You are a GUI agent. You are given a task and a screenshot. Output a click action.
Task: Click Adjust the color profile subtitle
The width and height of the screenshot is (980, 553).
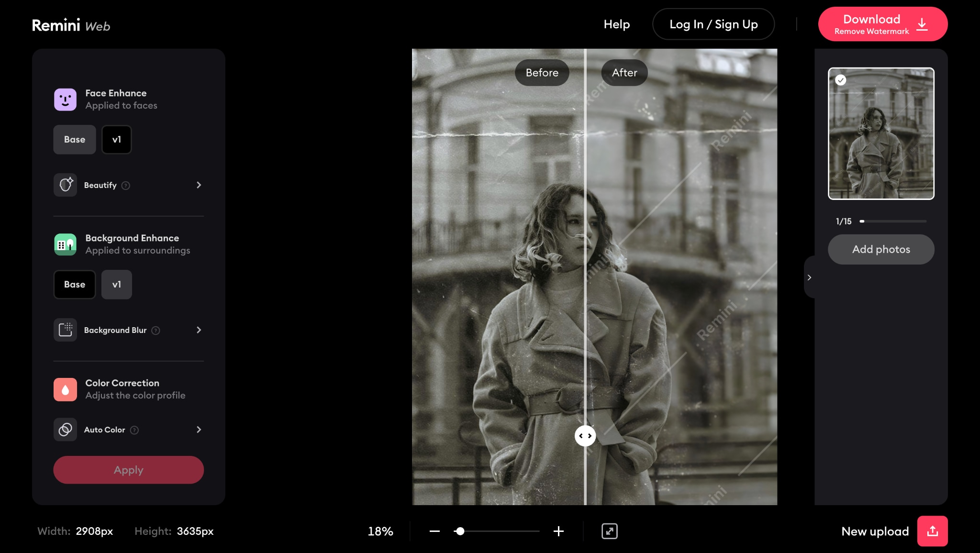(x=135, y=396)
